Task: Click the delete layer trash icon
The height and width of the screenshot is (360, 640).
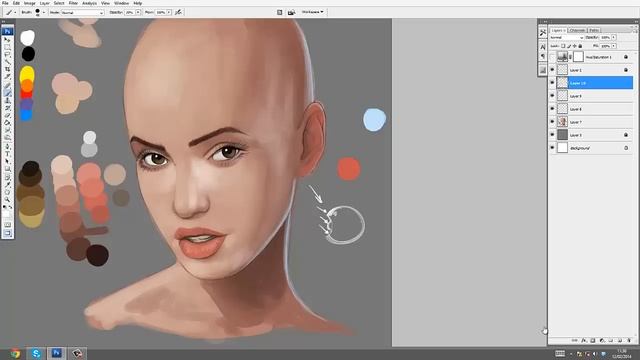Action: pos(629,340)
